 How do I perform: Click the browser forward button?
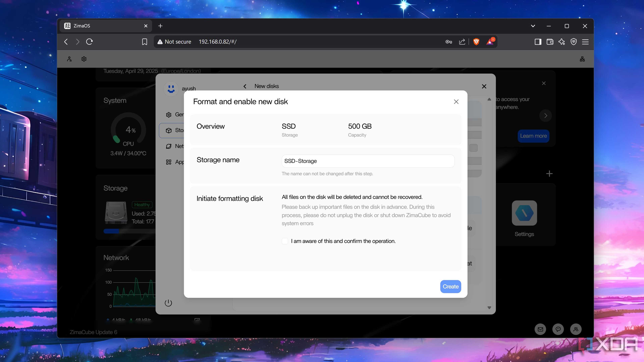point(77,42)
